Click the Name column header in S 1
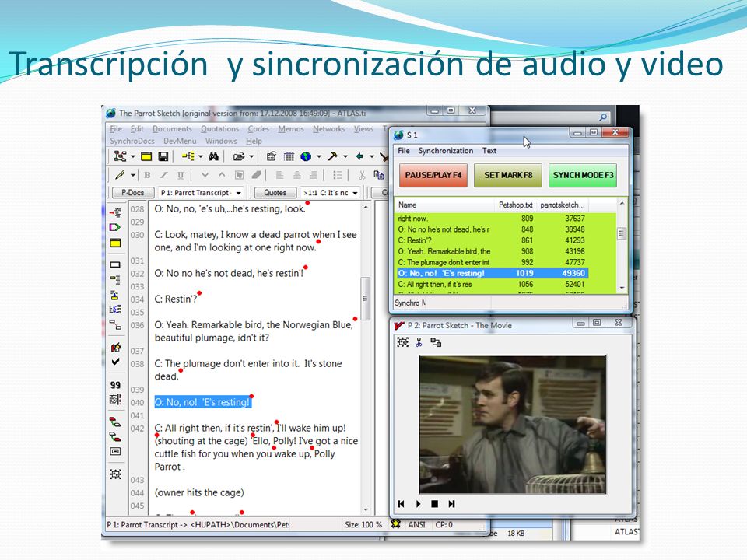Image resolution: width=747 pixels, height=560 pixels. coord(445,205)
